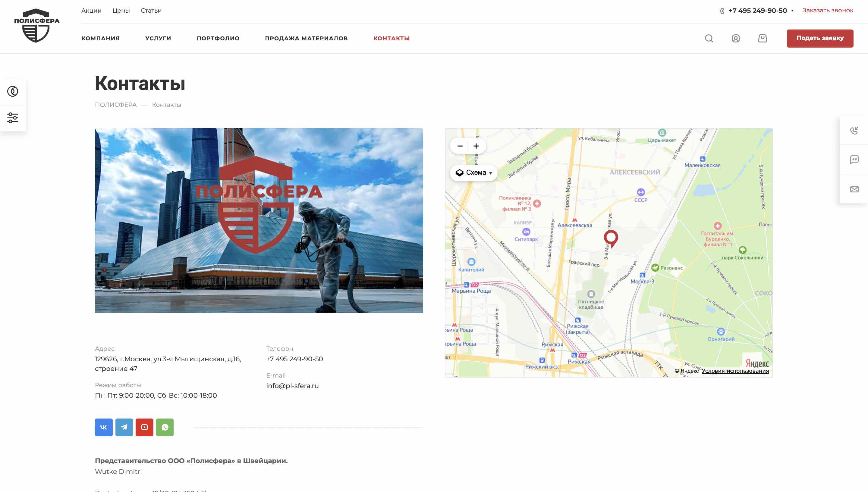
Task: Go to the Портфолио menu item
Action: tap(218, 39)
